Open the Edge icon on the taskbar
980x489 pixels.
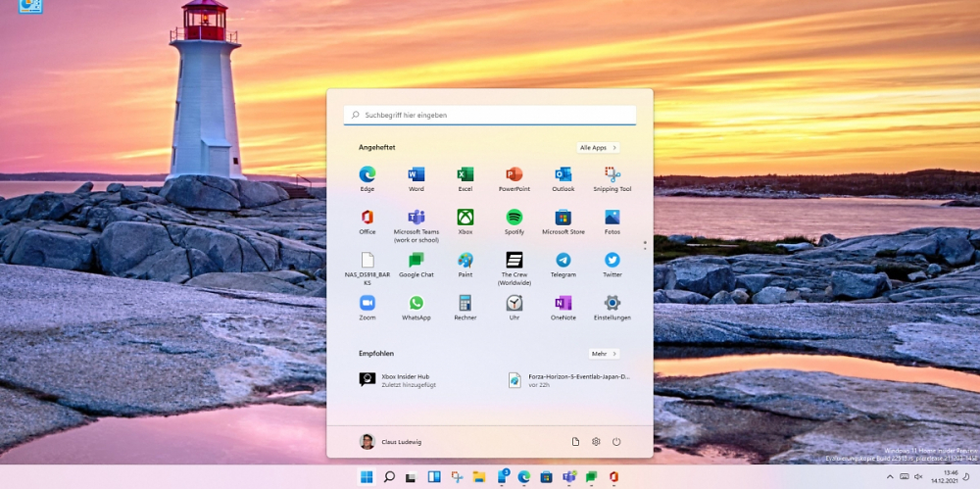[523, 477]
